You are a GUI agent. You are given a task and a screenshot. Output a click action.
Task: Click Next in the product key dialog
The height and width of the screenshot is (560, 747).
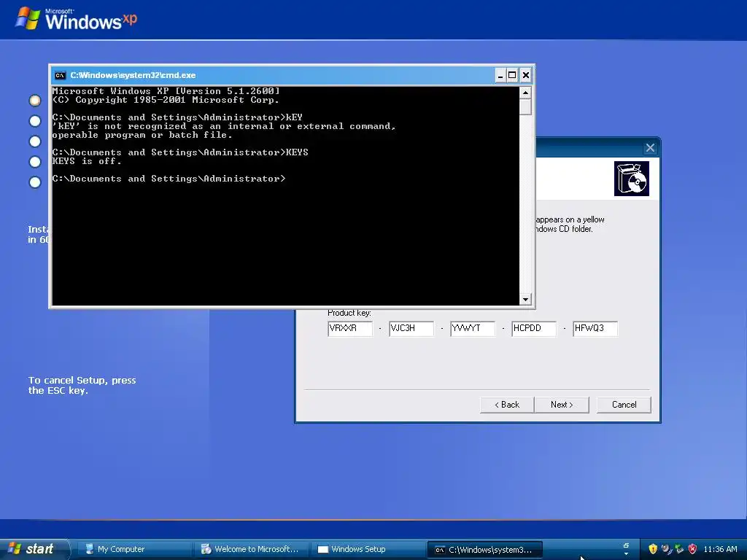click(562, 405)
